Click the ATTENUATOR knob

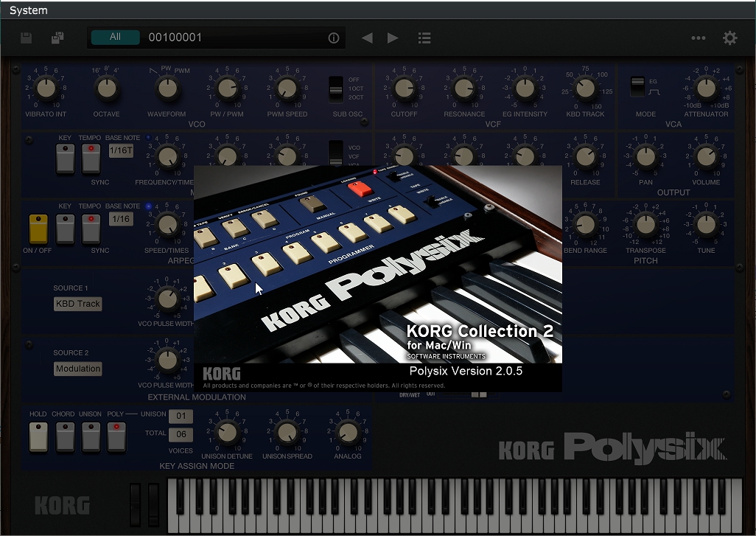point(706,88)
